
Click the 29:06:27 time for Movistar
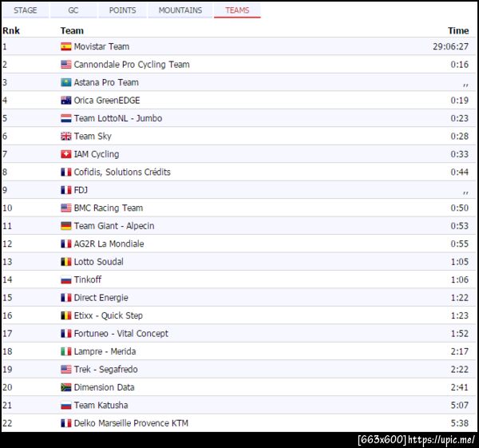point(450,46)
